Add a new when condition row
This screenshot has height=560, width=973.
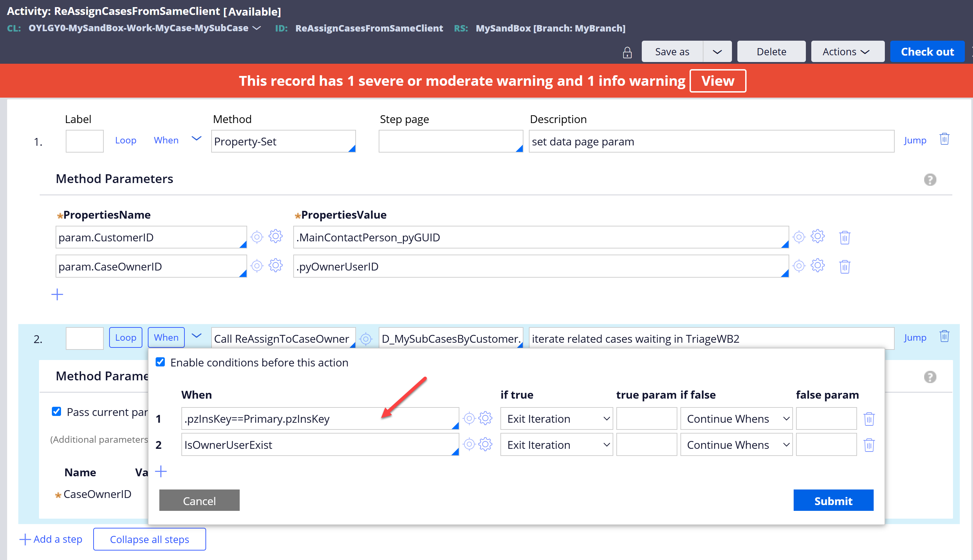(161, 471)
